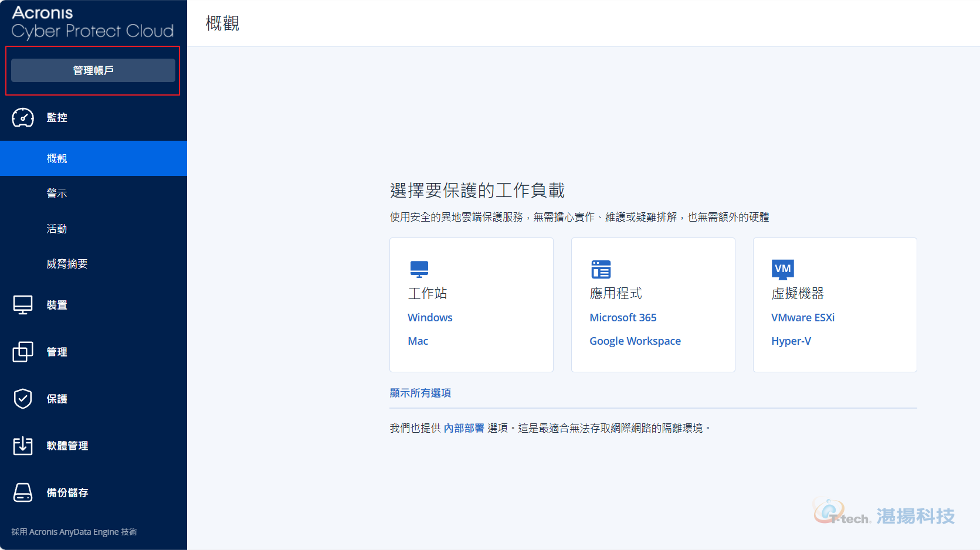
Task: Expand the 軟體管理 menu label
Action: tap(67, 446)
